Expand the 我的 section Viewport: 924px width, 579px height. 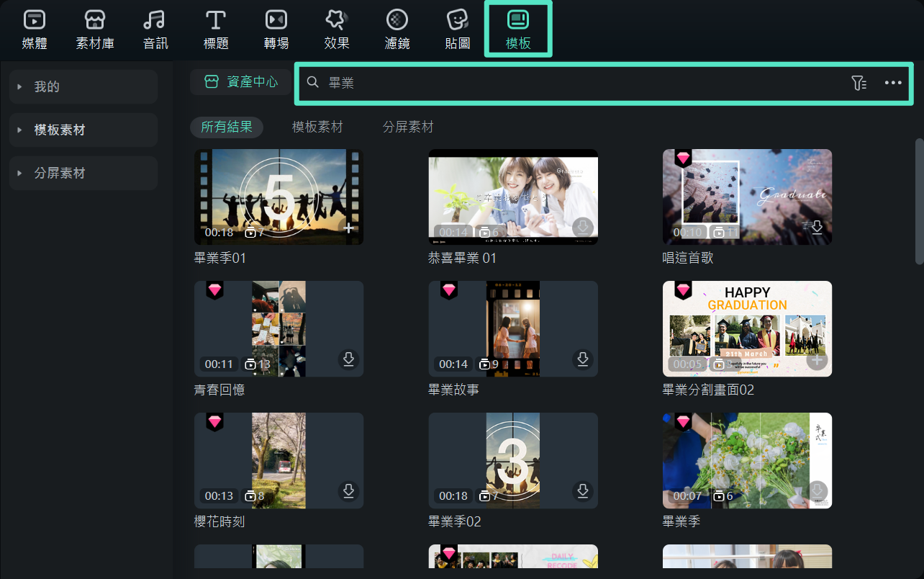point(83,87)
